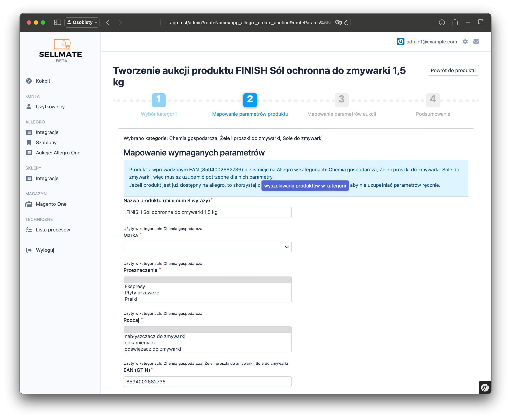Click the browser address bar

pos(255,23)
